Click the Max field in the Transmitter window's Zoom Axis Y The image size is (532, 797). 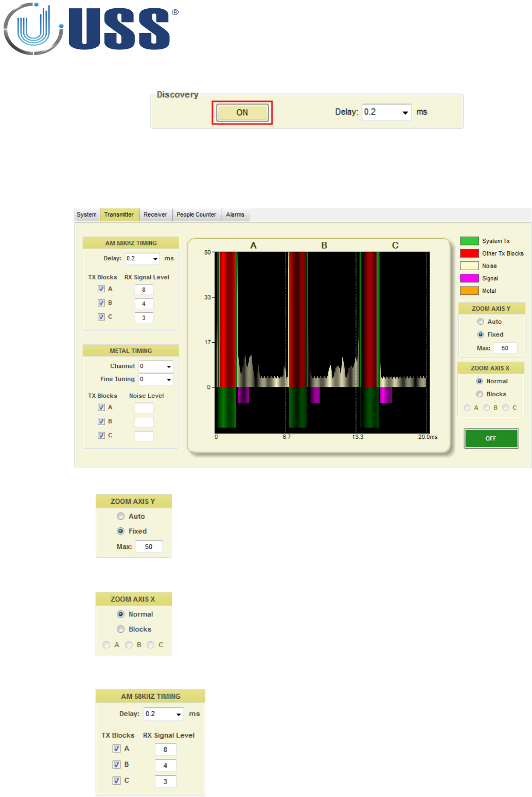click(505, 348)
